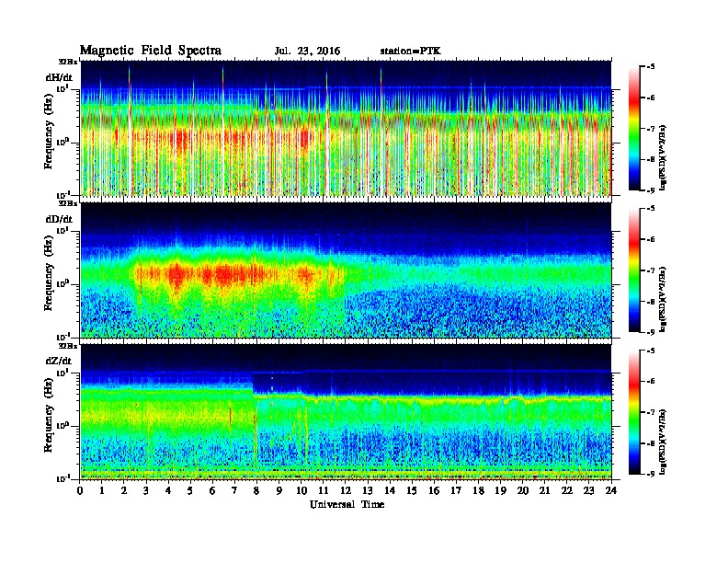Click the "dZ/dt" panel label
Screen dimensions: 728x563
point(59,361)
